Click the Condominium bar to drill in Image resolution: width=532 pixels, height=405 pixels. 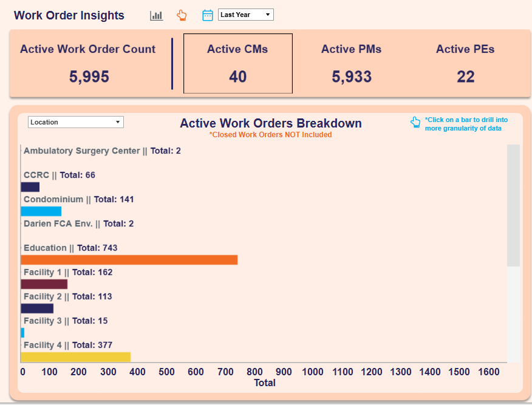point(41,211)
